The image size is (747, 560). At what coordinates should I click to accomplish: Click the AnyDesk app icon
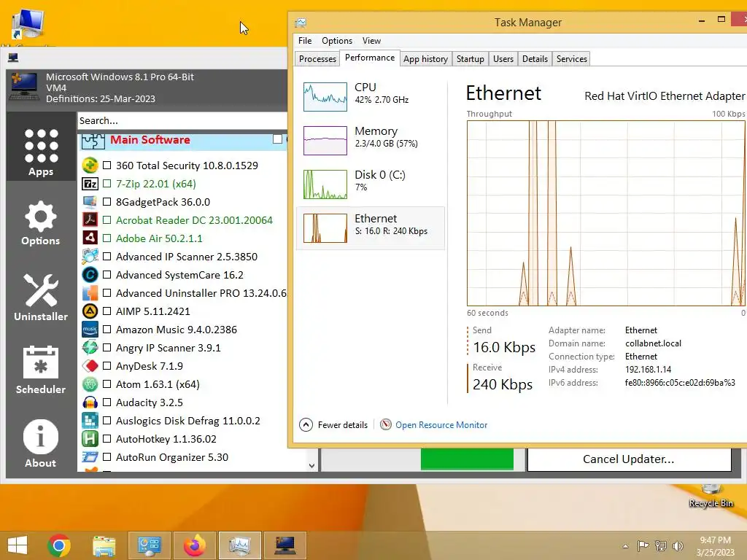click(90, 366)
